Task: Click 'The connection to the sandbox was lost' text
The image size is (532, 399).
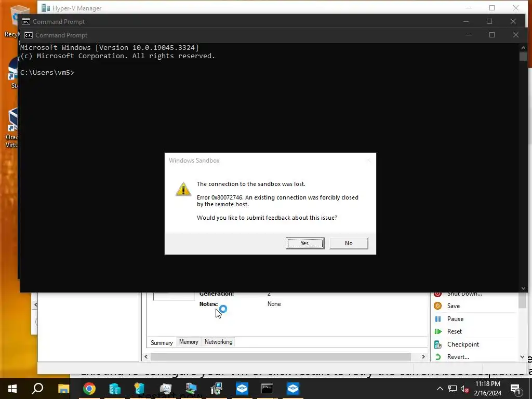Action: click(251, 184)
